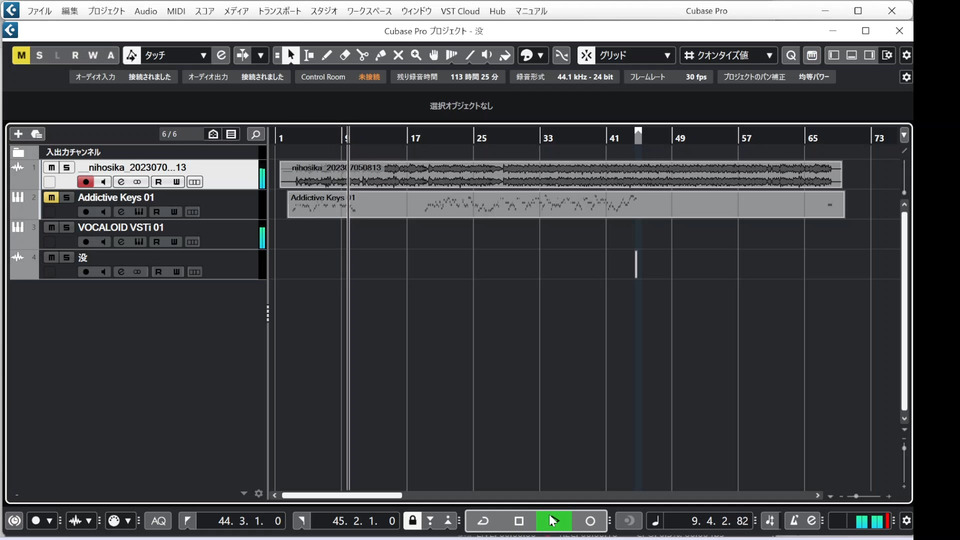960x540 pixels.
Task: Disable record enable on nihosika track
Action: click(x=86, y=182)
